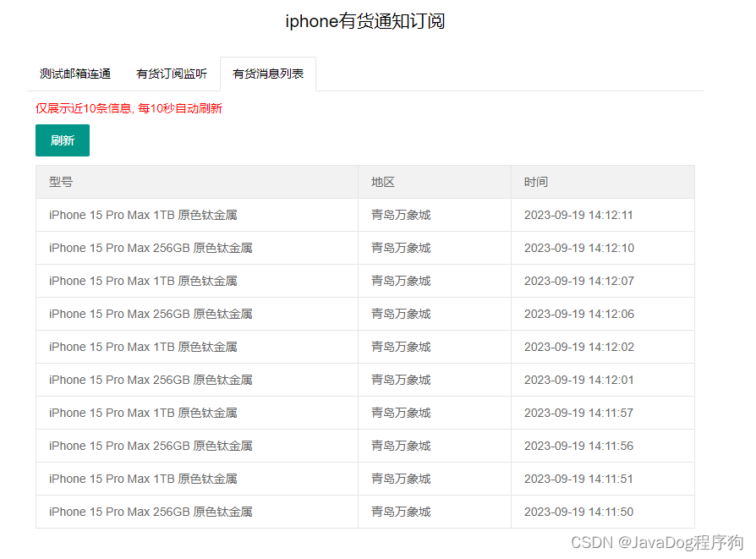756x559 pixels.
Task: Click 青岛万象城 in the 14:12:06 row
Action: click(x=400, y=314)
